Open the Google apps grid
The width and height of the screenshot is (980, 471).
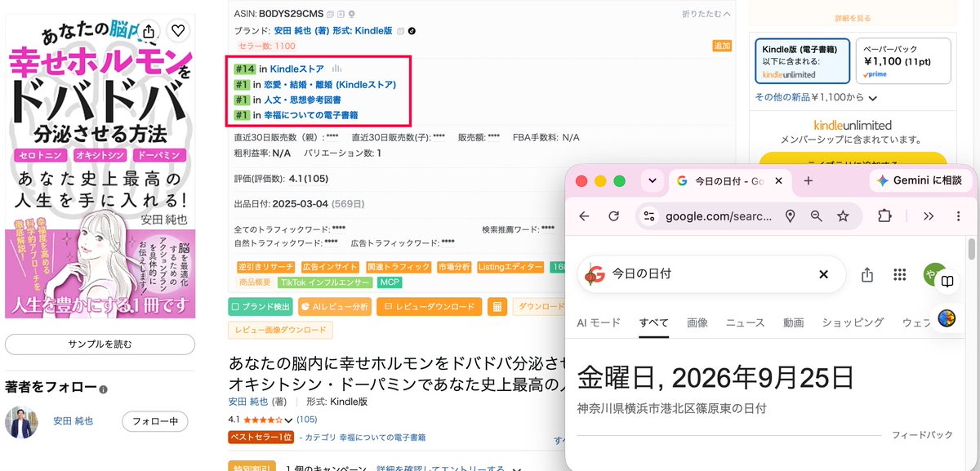click(x=900, y=274)
